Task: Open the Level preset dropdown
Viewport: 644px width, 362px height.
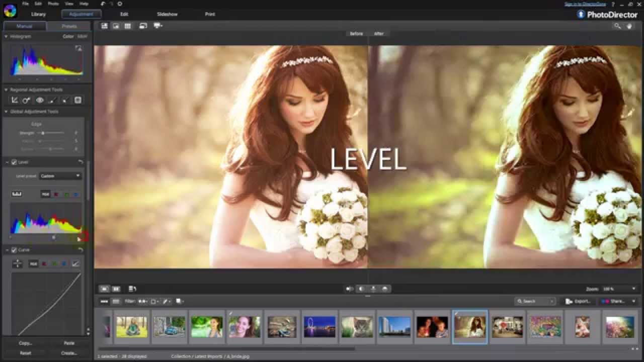Action: click(x=60, y=176)
